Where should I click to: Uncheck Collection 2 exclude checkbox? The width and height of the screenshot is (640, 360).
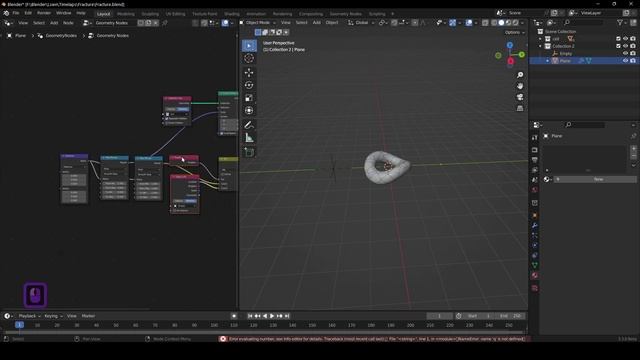click(618, 46)
